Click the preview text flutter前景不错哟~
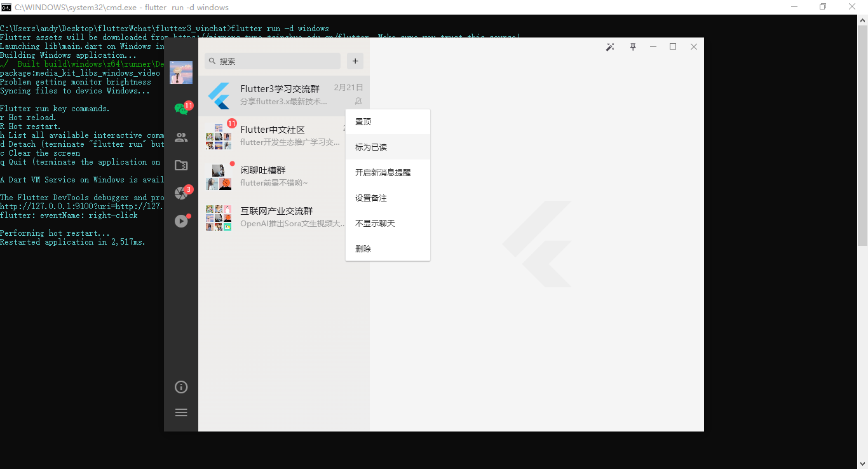This screenshot has width=868, height=469. tap(274, 183)
